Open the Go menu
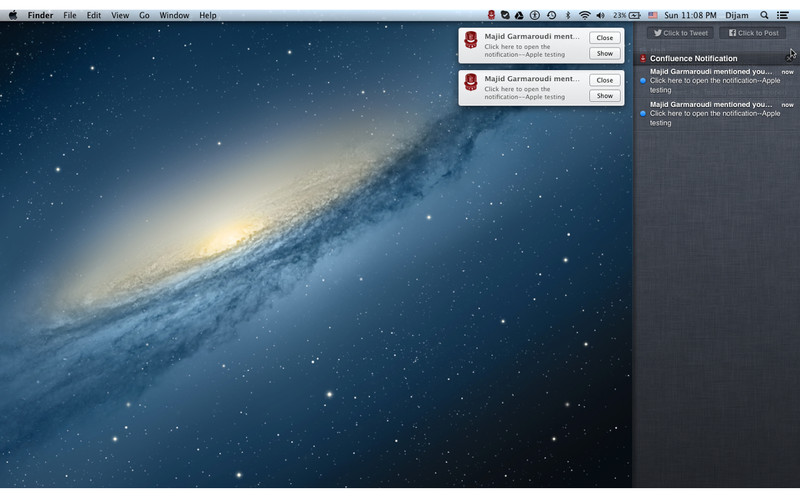The height and width of the screenshot is (500, 800). 144,15
